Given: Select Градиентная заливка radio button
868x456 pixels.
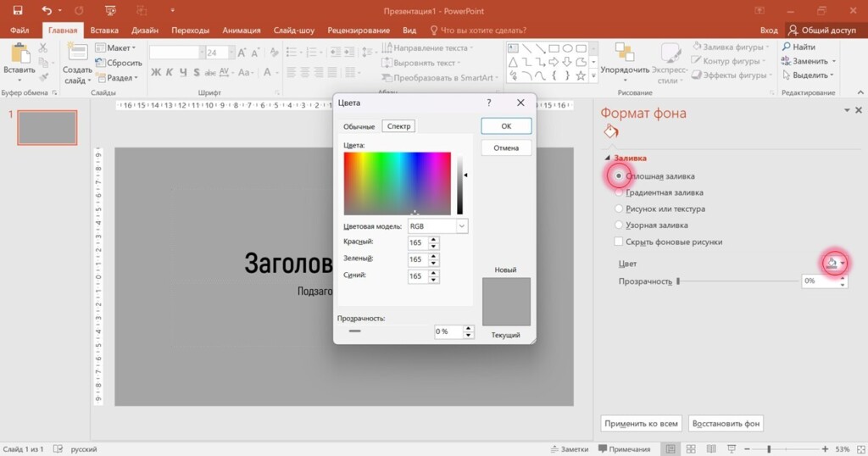Looking at the screenshot, I should 619,192.
